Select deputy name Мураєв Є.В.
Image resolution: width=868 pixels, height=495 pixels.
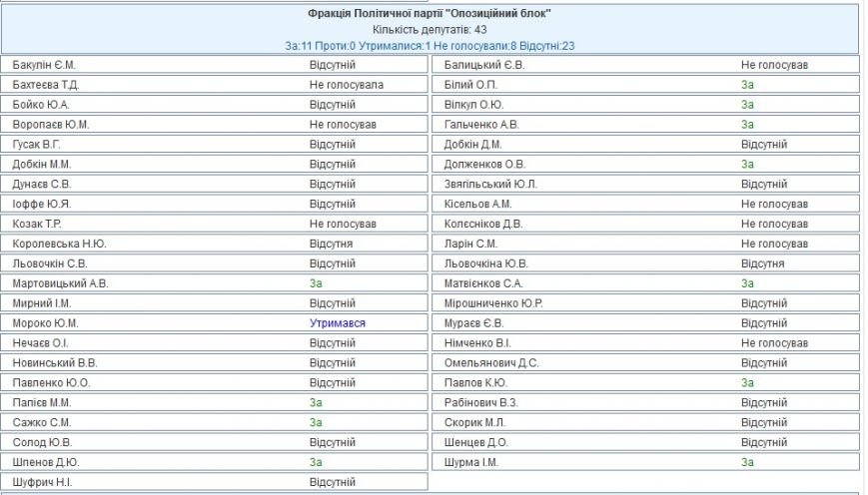(473, 324)
